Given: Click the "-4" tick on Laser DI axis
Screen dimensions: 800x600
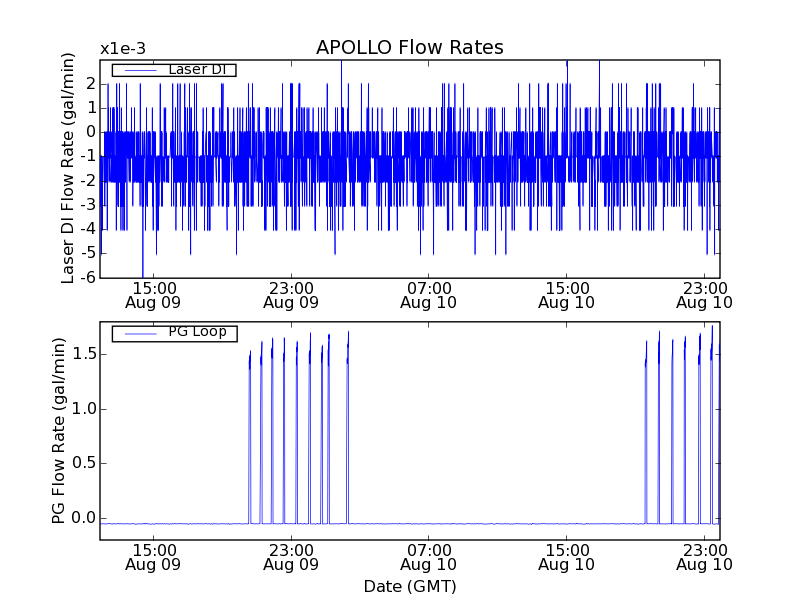Looking at the screenshot, I should [88, 229].
